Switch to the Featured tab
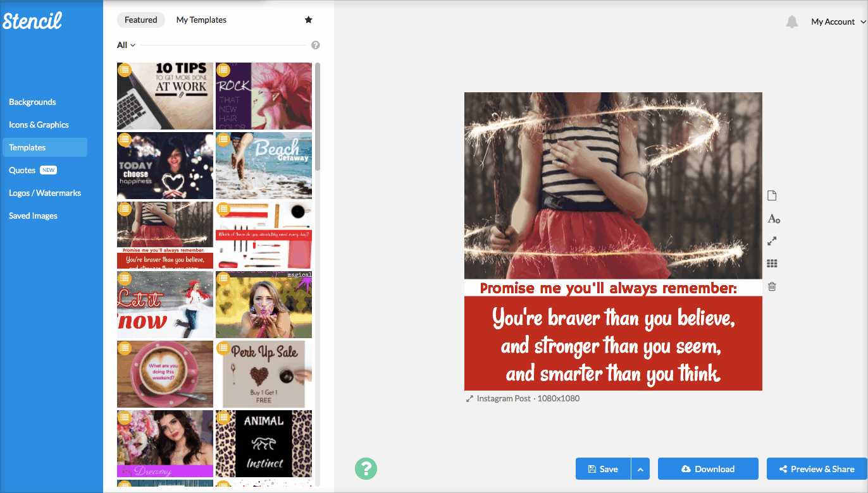The width and height of the screenshot is (868, 493). pos(140,20)
